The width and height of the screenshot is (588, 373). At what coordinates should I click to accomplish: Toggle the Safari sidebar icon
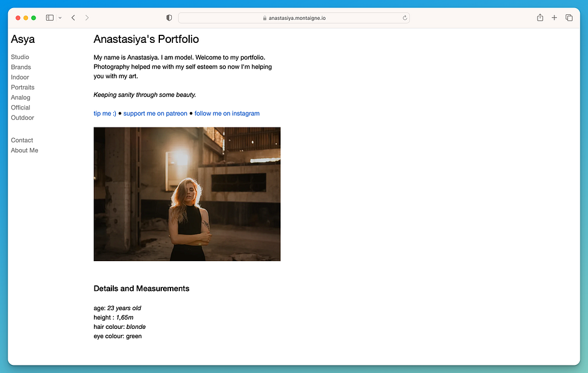pyautogui.click(x=50, y=17)
